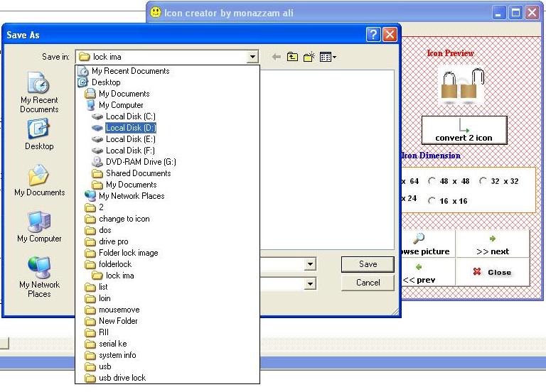
Task: Open Desktop in the places bar
Action: (39, 134)
